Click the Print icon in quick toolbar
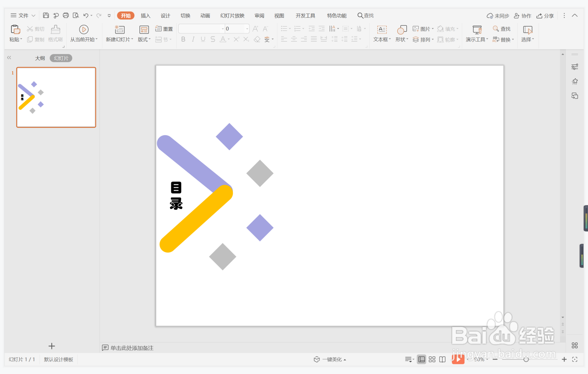The image size is (588, 374). point(66,15)
